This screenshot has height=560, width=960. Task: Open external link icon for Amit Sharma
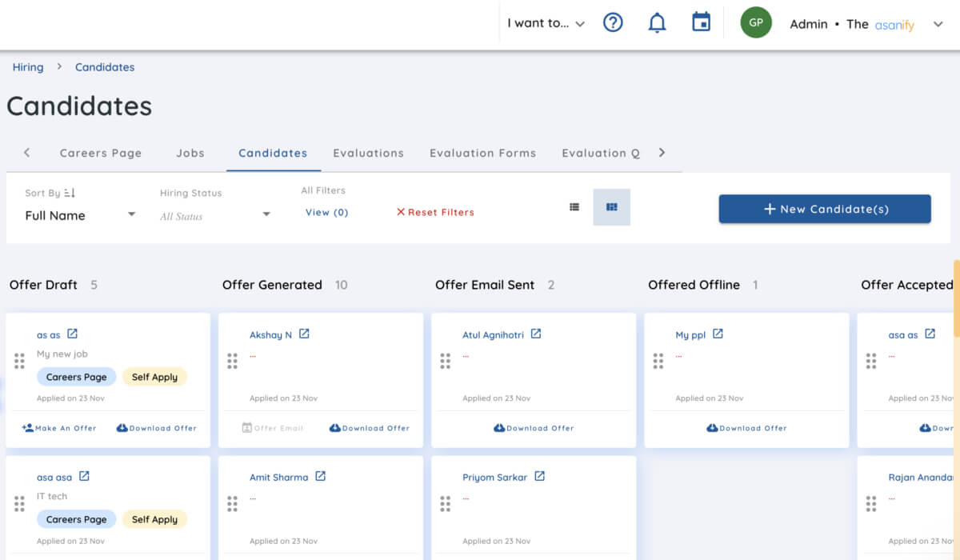[x=320, y=476]
